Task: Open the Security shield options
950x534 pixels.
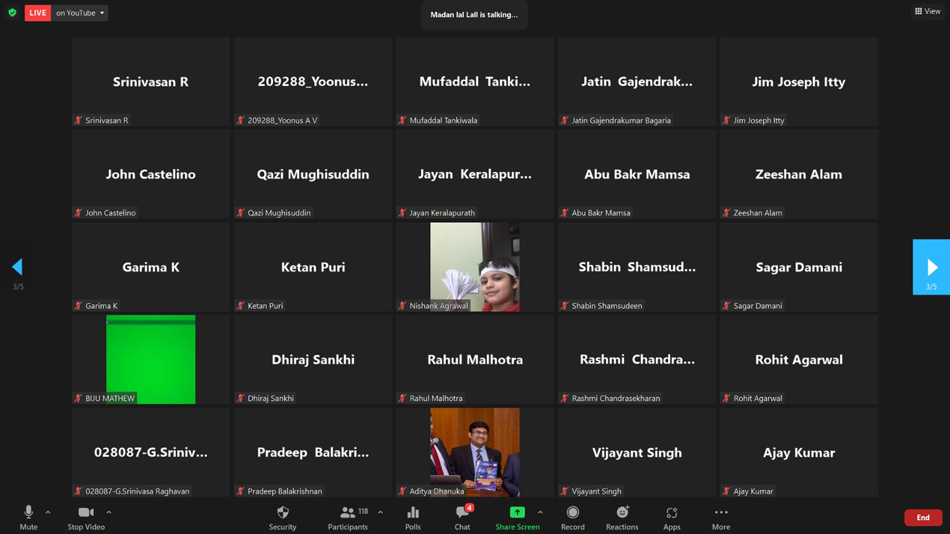Action: tap(282, 518)
